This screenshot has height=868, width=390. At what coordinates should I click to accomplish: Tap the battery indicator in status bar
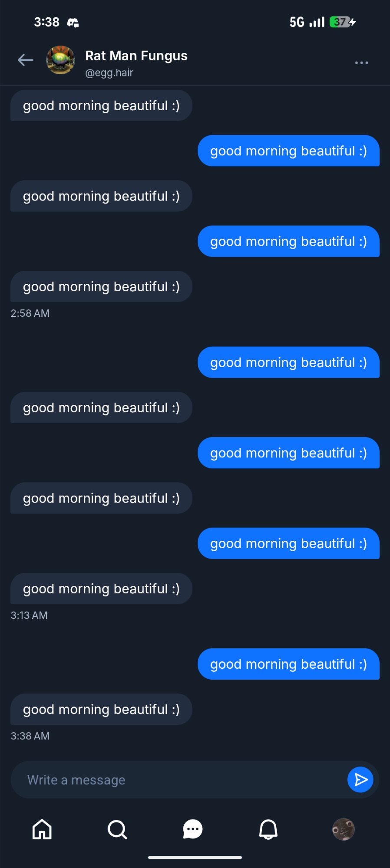pos(343,22)
